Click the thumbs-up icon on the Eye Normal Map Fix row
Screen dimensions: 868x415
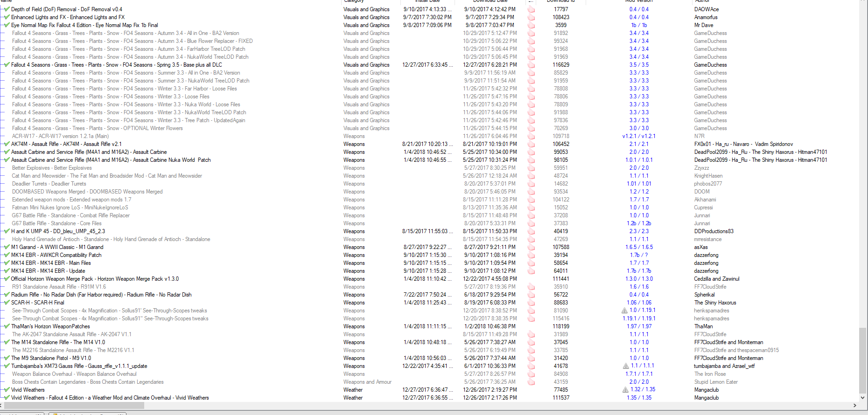(531, 25)
